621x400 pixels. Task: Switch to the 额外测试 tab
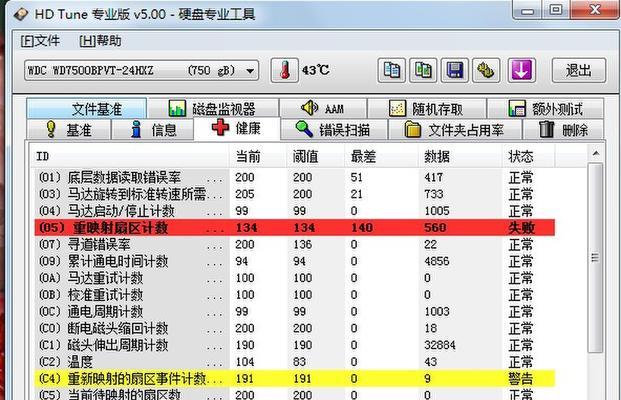point(546,108)
